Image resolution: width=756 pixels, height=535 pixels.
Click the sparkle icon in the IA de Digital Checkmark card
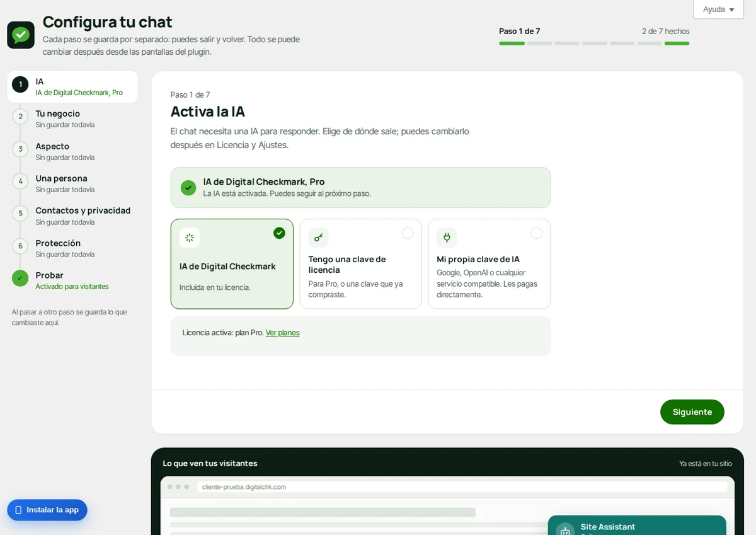(x=190, y=238)
